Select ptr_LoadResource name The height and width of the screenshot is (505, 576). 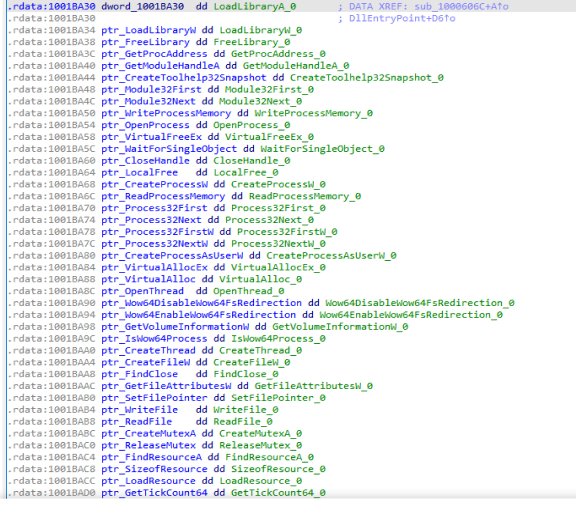148,481
